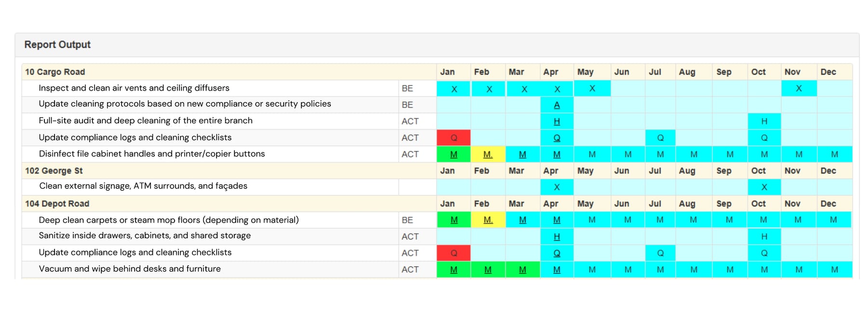Select task 'Disinfect file cabinet handles and printer/copier buttons'

click(x=152, y=154)
